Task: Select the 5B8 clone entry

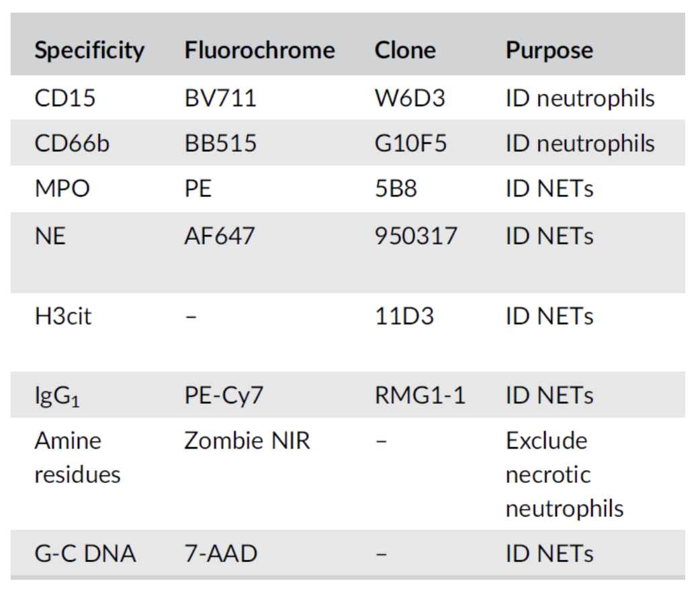Action: point(396,189)
